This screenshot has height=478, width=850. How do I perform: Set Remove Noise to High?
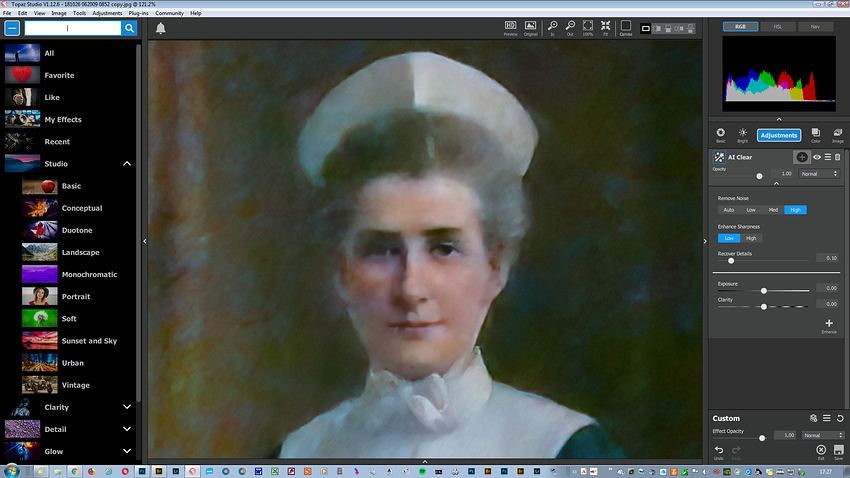point(795,210)
